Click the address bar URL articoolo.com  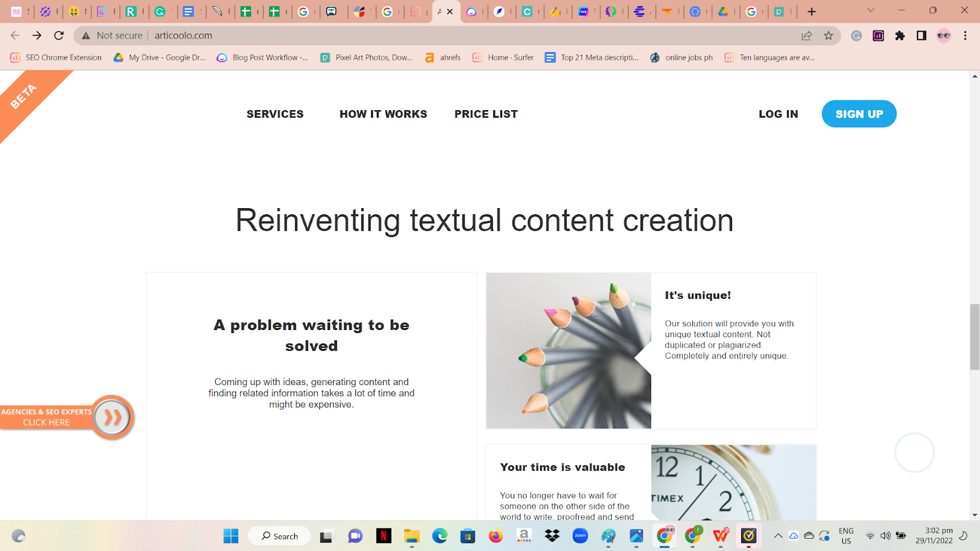(183, 36)
